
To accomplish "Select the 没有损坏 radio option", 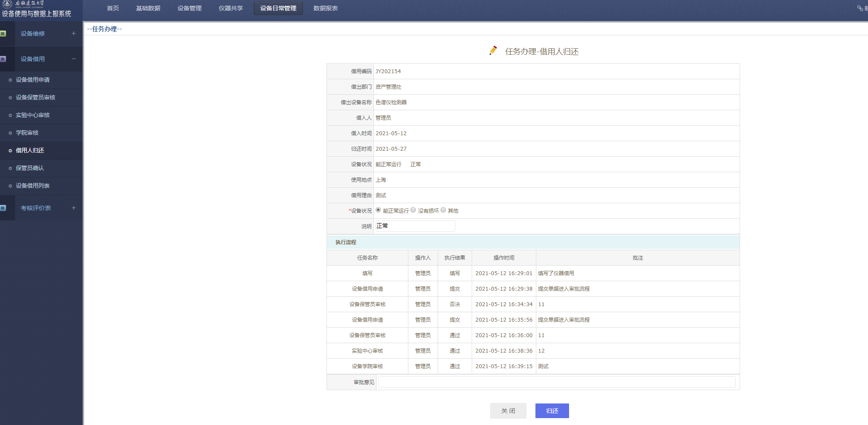I will [x=413, y=210].
